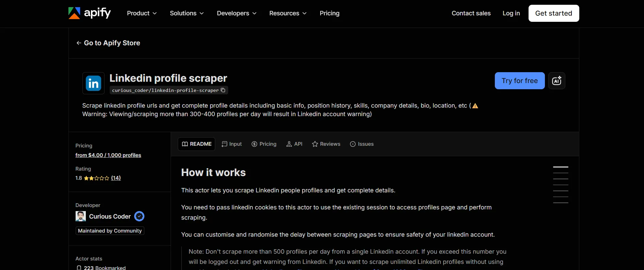Click the warning triangle icon in the description

(x=475, y=106)
